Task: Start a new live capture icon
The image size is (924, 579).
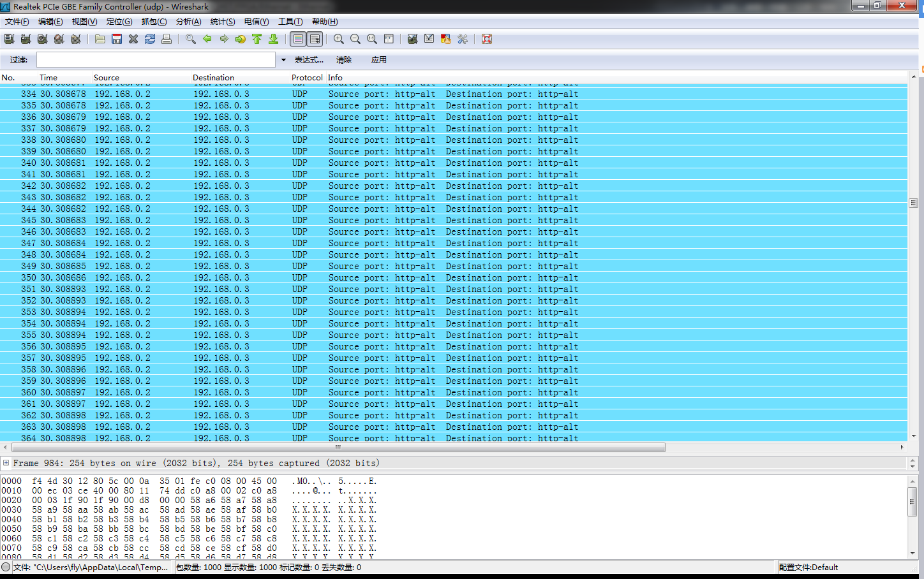Action: (x=42, y=39)
